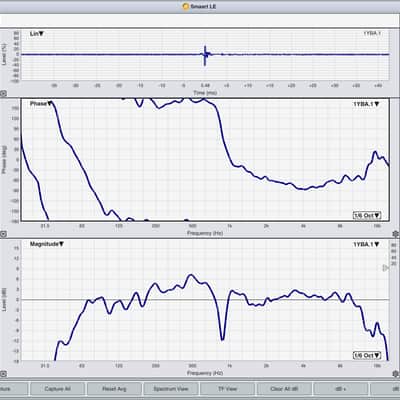Click the gear settings icon beside phase plot
The height and width of the screenshot is (400, 400).
tap(396, 234)
